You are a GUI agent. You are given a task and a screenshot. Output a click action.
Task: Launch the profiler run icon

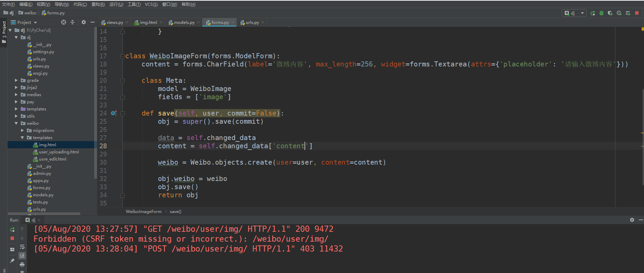point(619,13)
